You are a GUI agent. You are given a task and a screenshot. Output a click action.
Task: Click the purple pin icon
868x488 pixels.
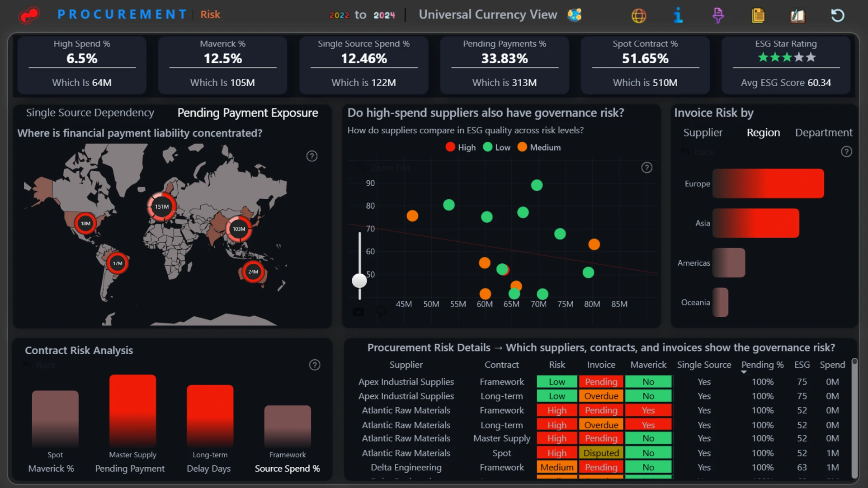718,15
